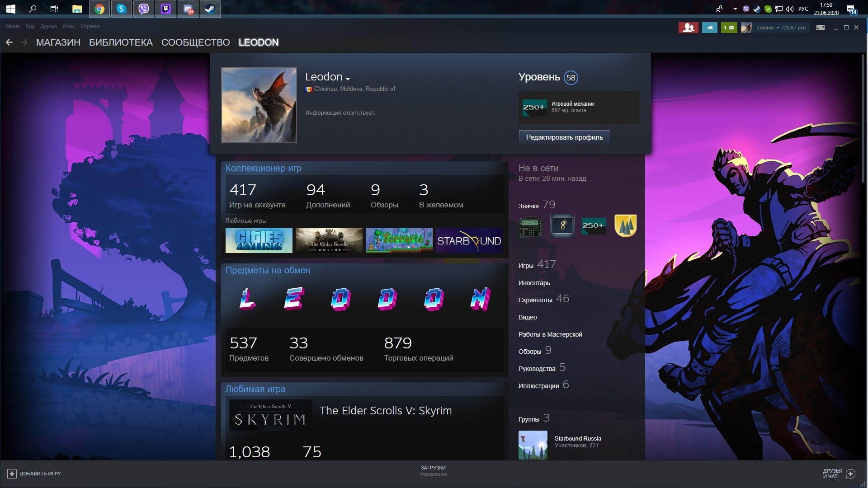Viewport: 868px width, 488px height.
Task: Open the red friends notification icon
Action: pyautogui.click(x=688, y=28)
